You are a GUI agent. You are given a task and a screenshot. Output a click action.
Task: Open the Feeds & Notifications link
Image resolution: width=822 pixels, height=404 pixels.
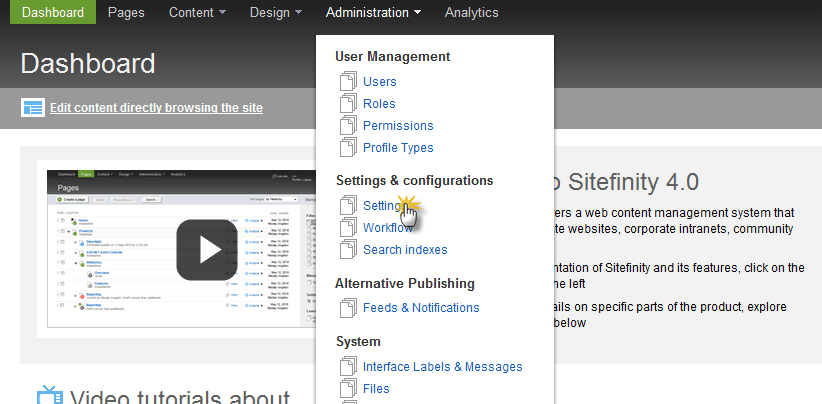[421, 308]
